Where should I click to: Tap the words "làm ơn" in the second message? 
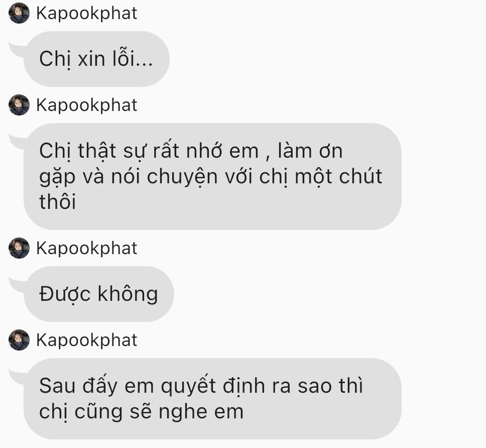(x=310, y=151)
